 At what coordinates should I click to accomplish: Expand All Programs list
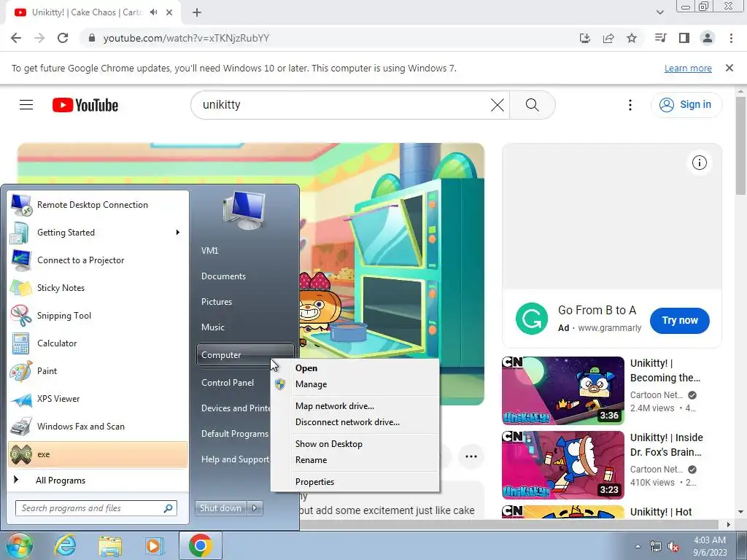point(98,480)
